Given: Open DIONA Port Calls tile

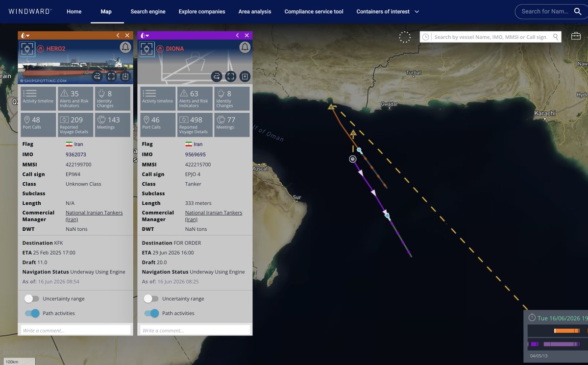Looking at the screenshot, I should (158, 124).
